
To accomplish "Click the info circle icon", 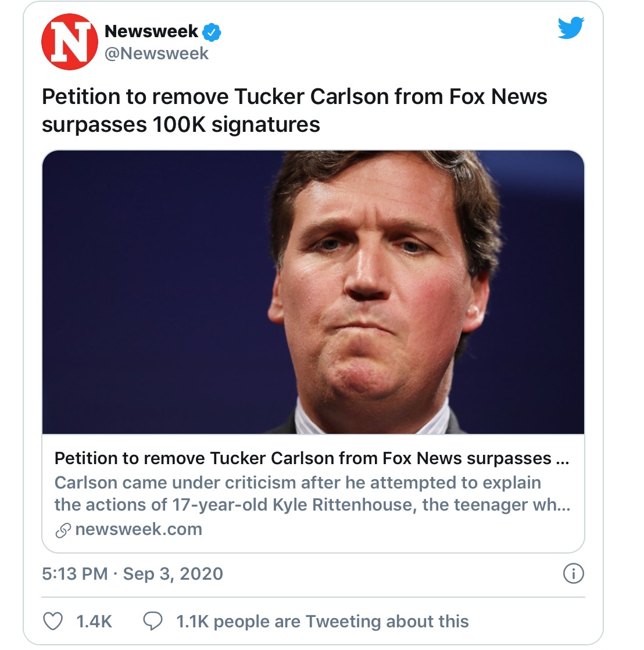I will click(x=573, y=574).
